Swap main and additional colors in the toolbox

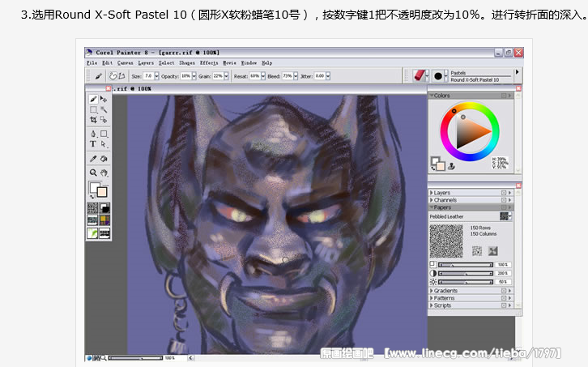pyautogui.click(x=92, y=197)
